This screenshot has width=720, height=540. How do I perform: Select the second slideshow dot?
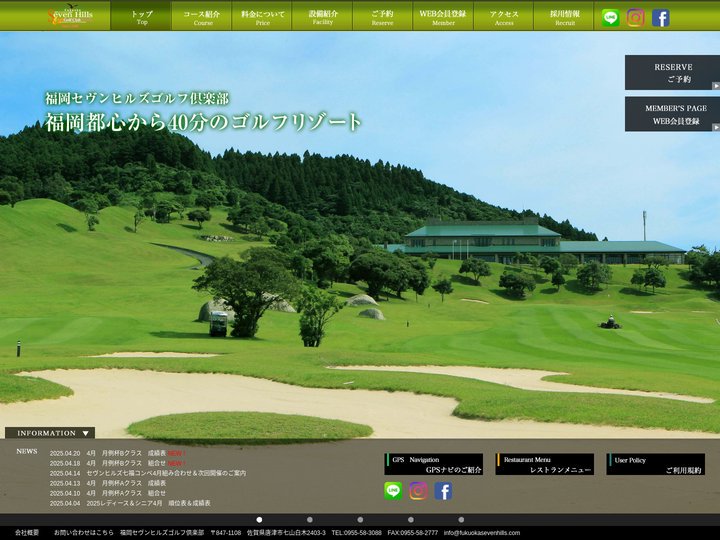[310, 520]
